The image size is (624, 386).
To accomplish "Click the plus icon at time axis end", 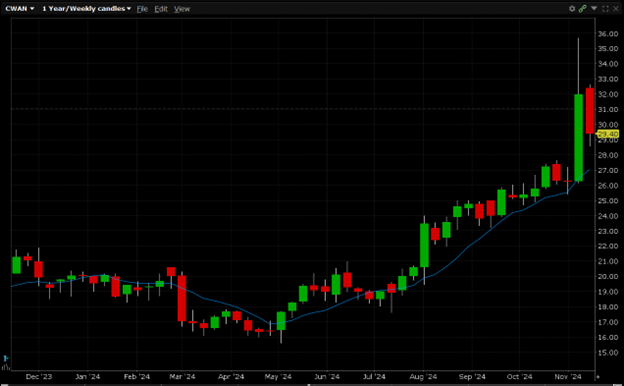I will click(598, 376).
